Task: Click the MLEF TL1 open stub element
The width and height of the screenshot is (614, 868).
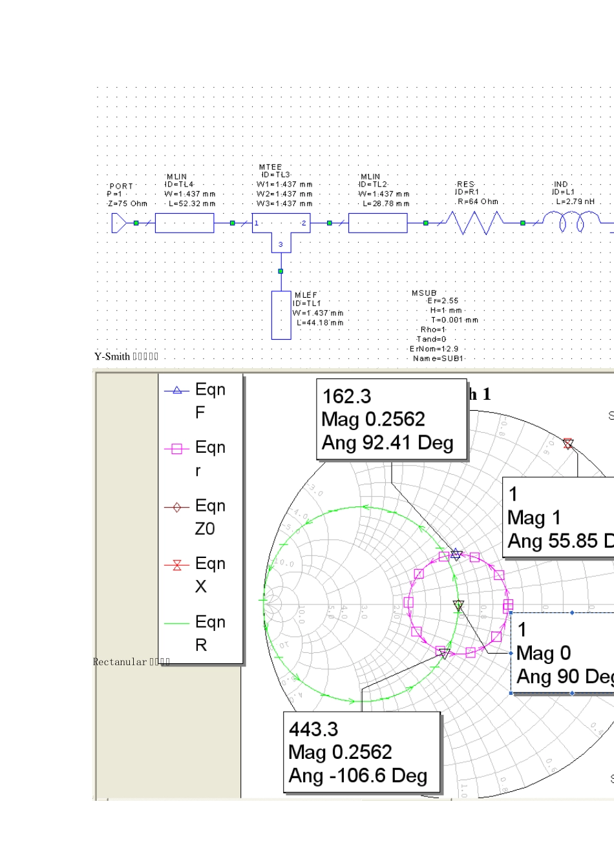Action: [x=281, y=315]
